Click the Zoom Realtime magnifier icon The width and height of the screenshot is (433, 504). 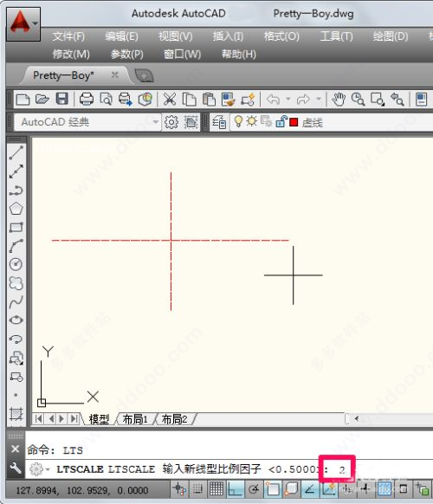click(358, 100)
